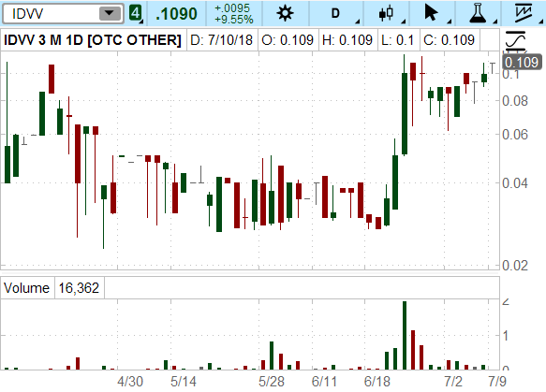Open the D time frame selector
This screenshot has height=392, width=546.
(x=335, y=13)
